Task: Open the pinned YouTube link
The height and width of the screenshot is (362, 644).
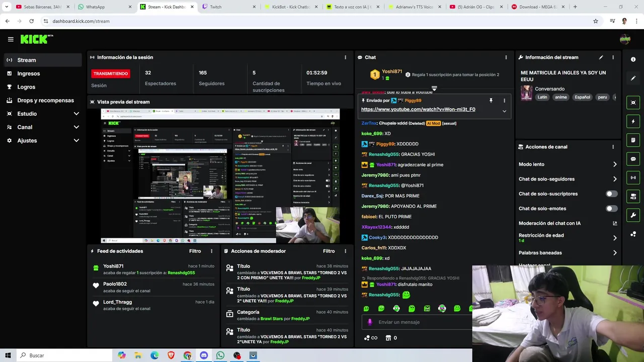Action: [x=418, y=109]
